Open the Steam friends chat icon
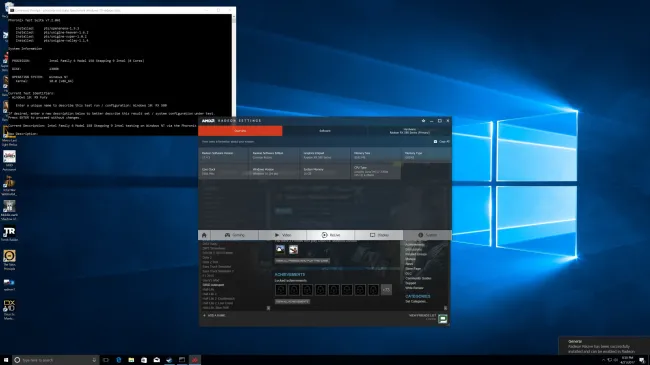 pyautogui.click(x=443, y=319)
